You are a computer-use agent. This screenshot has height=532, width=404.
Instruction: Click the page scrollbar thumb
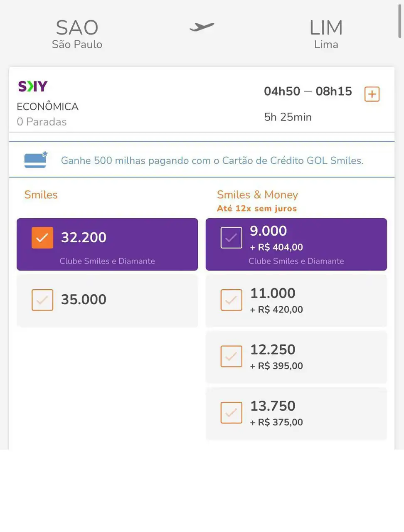point(400,20)
